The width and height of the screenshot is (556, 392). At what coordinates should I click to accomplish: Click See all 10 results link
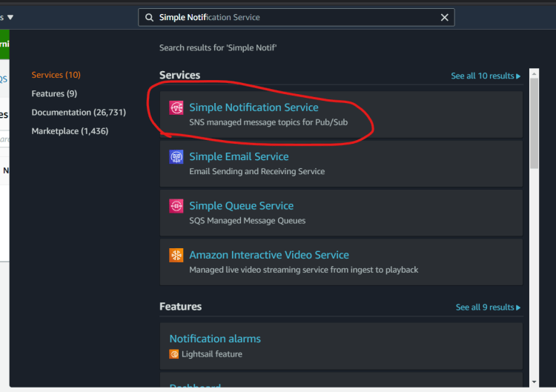[486, 76]
